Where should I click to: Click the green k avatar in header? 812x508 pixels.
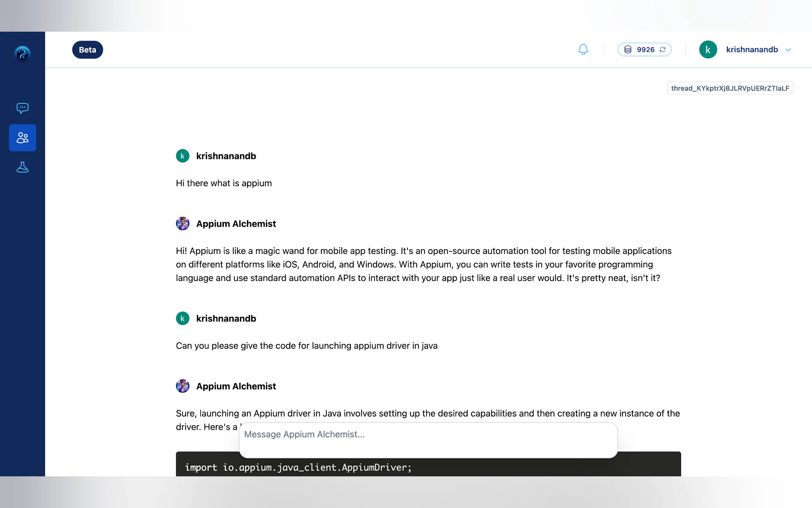[x=708, y=50]
